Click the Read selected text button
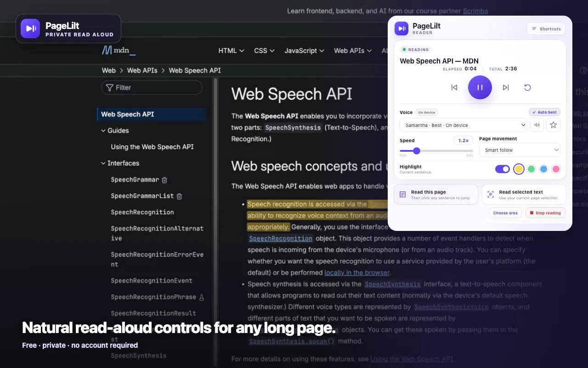This screenshot has height=368, width=588. [x=524, y=195]
